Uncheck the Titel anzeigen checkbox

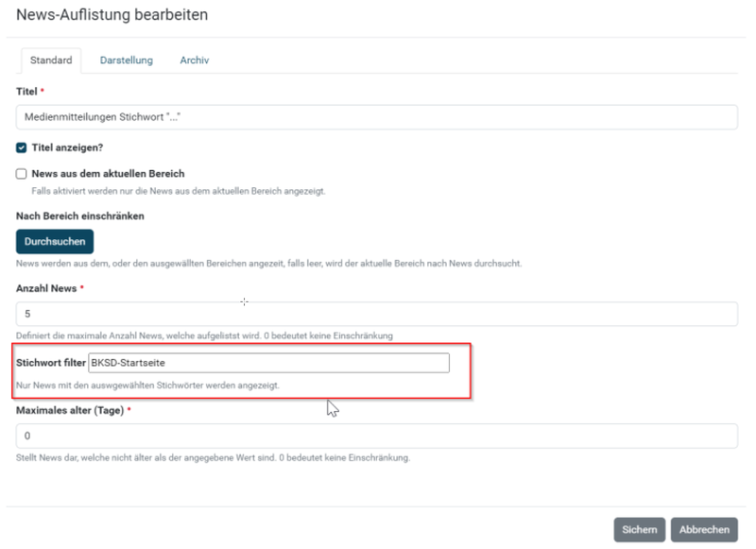(21, 147)
